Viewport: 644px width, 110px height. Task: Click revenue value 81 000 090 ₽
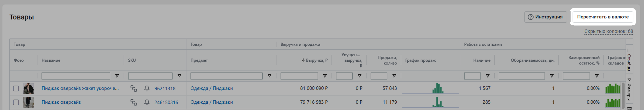click(314, 88)
